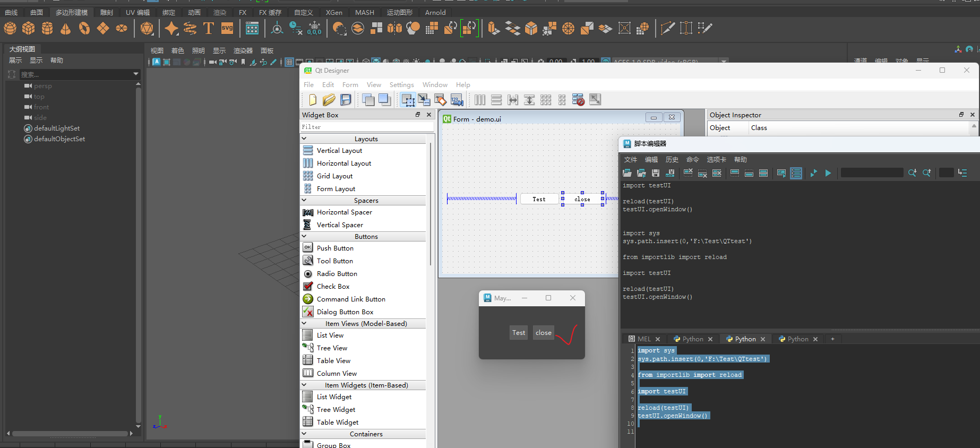Click the SVG import shelf icon

point(227,28)
